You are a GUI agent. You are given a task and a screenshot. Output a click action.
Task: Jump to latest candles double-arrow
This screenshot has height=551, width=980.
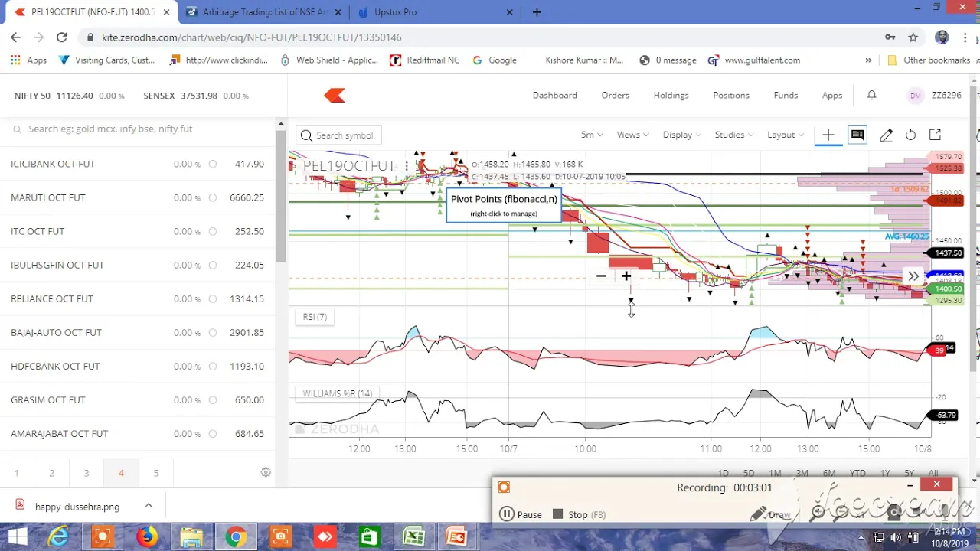click(x=913, y=276)
